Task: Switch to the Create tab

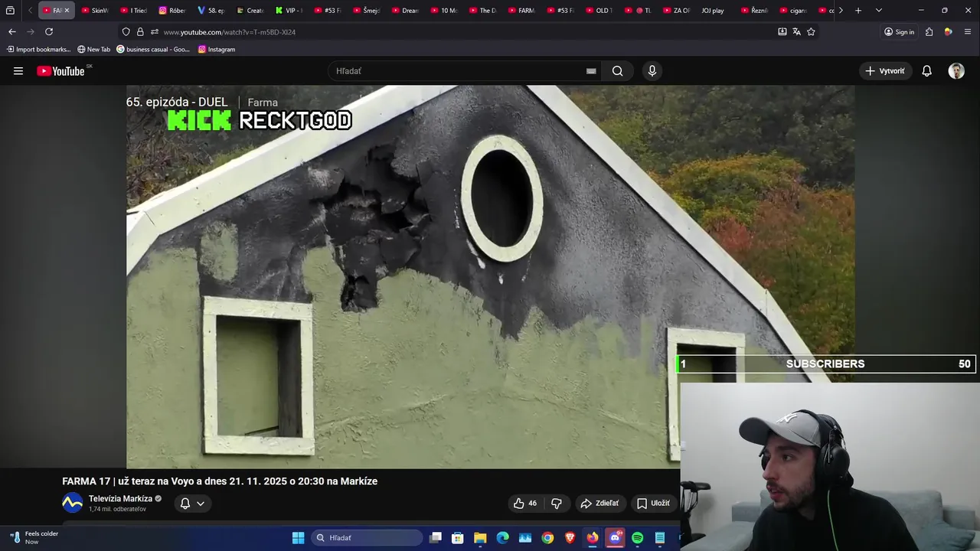Action: (250, 11)
